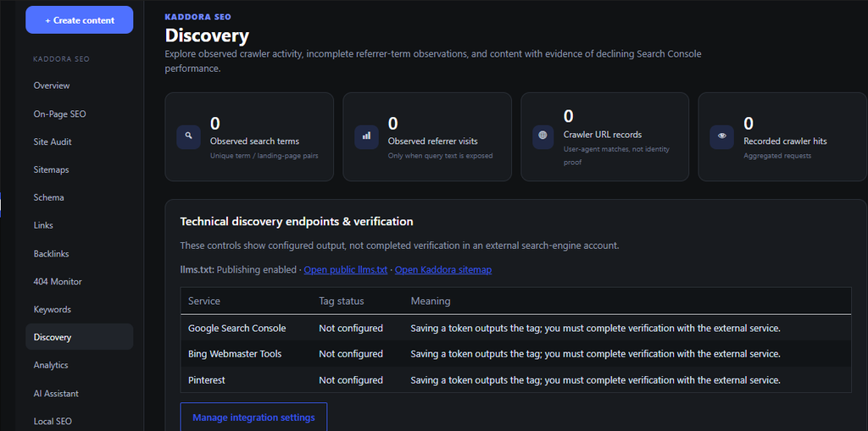Image resolution: width=868 pixels, height=431 pixels.
Task: Click the Only when query text is exposed caption
Action: click(x=440, y=156)
